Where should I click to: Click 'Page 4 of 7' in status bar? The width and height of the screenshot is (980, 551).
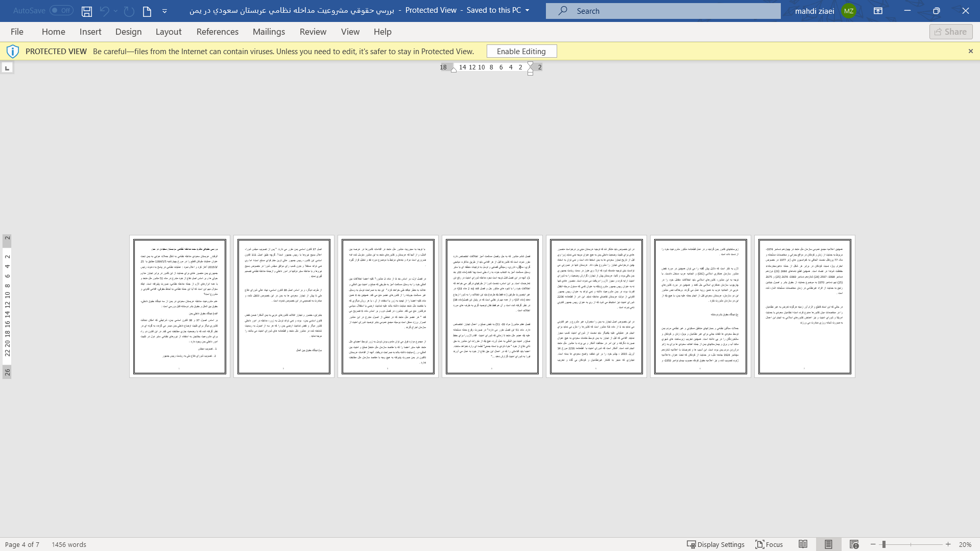pos(22,544)
